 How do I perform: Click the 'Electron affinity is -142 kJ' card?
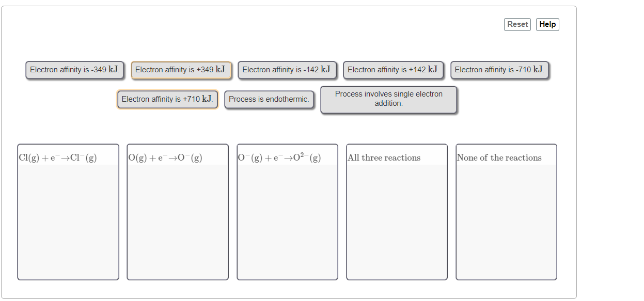pos(287,70)
